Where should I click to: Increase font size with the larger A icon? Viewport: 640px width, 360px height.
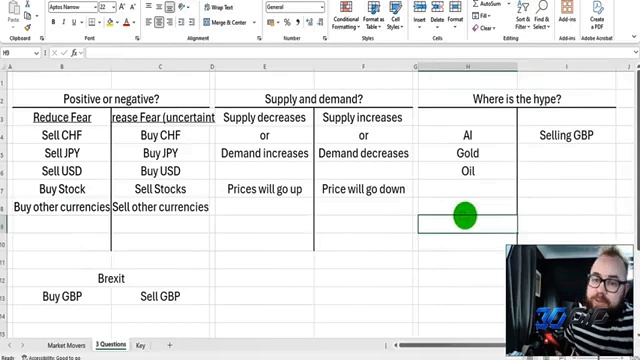(122, 7)
